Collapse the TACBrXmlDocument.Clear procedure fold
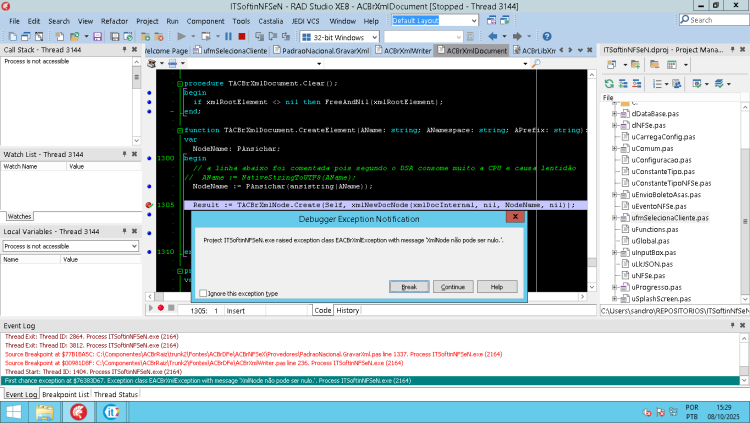750x423 pixels. click(x=180, y=83)
